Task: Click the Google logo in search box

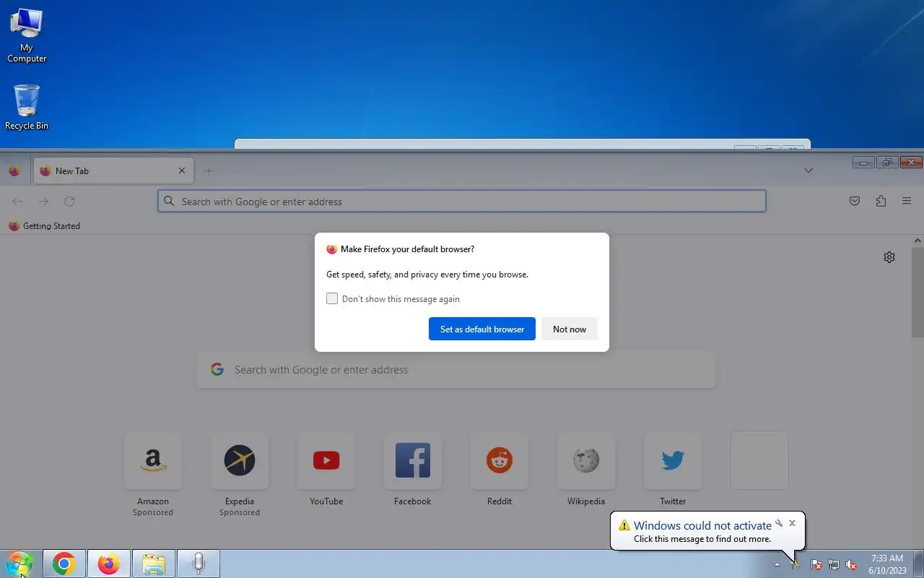Action: 217,369
